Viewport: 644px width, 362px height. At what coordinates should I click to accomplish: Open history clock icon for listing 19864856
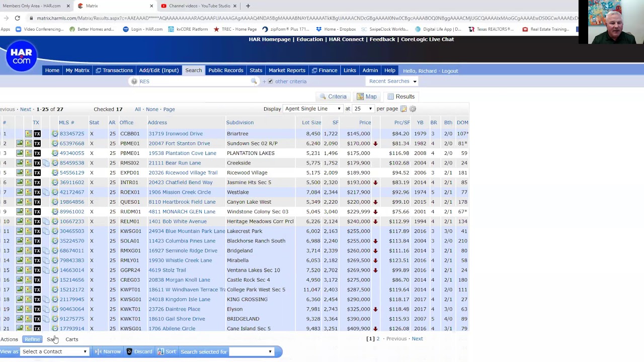click(x=55, y=202)
